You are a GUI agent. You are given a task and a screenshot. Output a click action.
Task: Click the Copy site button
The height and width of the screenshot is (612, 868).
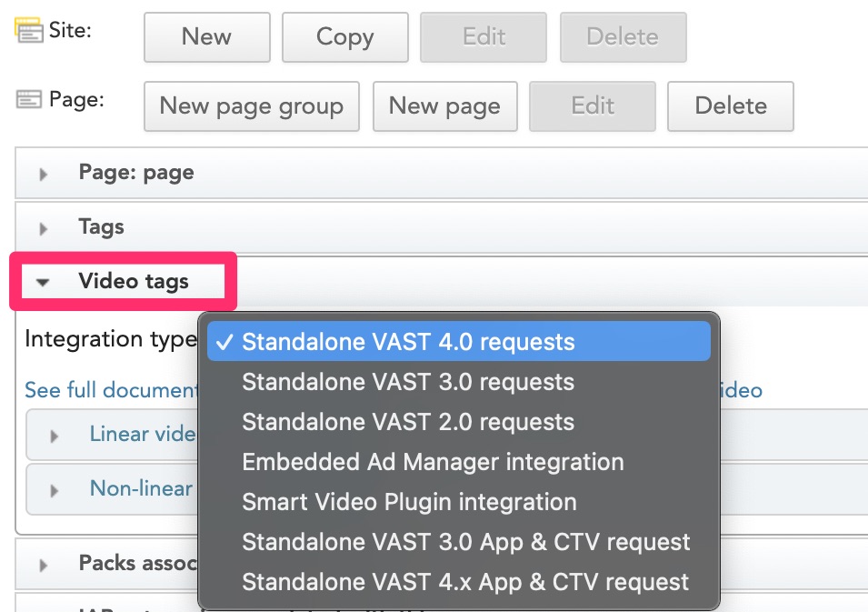[x=344, y=37]
